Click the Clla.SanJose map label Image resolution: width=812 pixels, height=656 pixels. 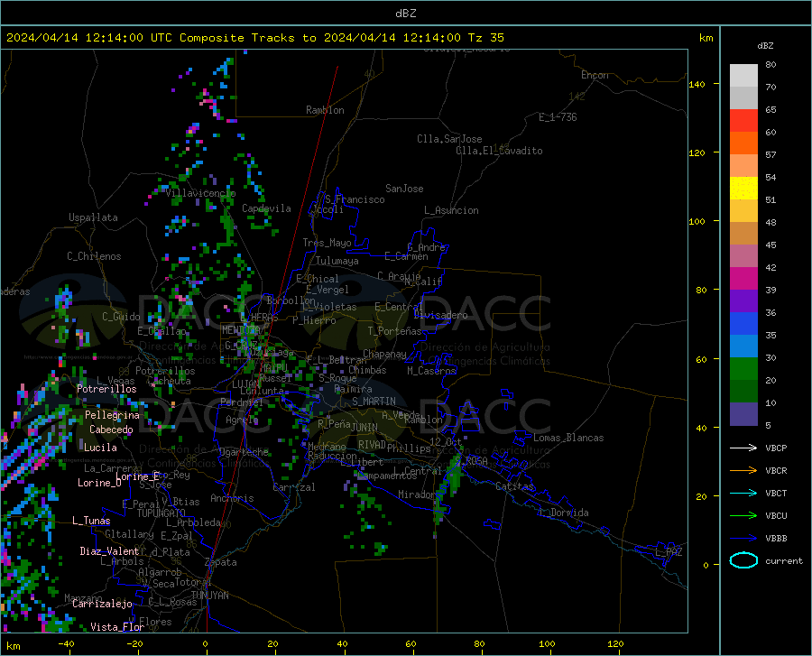point(449,139)
